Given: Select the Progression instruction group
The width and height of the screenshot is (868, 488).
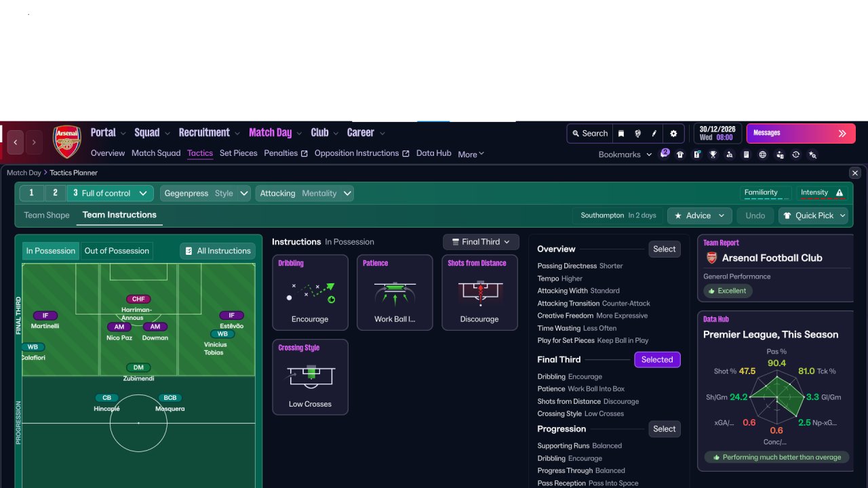Looking at the screenshot, I should [x=665, y=429].
